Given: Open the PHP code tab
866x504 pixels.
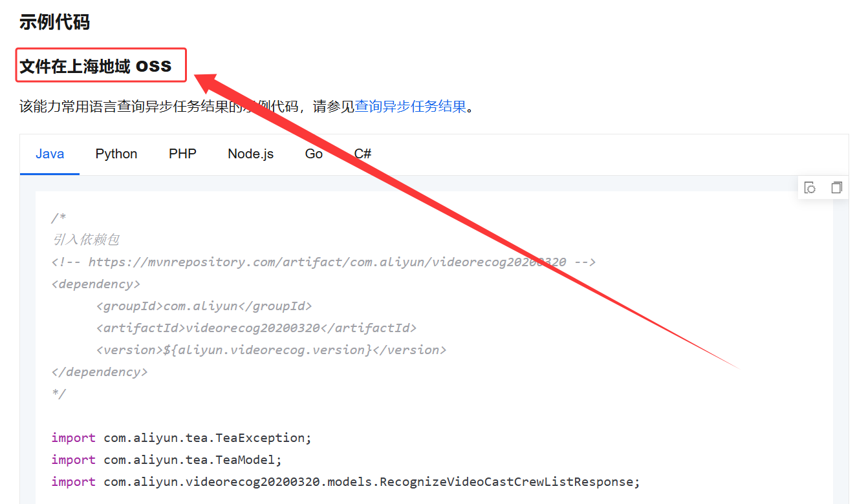Looking at the screenshot, I should coord(182,154).
